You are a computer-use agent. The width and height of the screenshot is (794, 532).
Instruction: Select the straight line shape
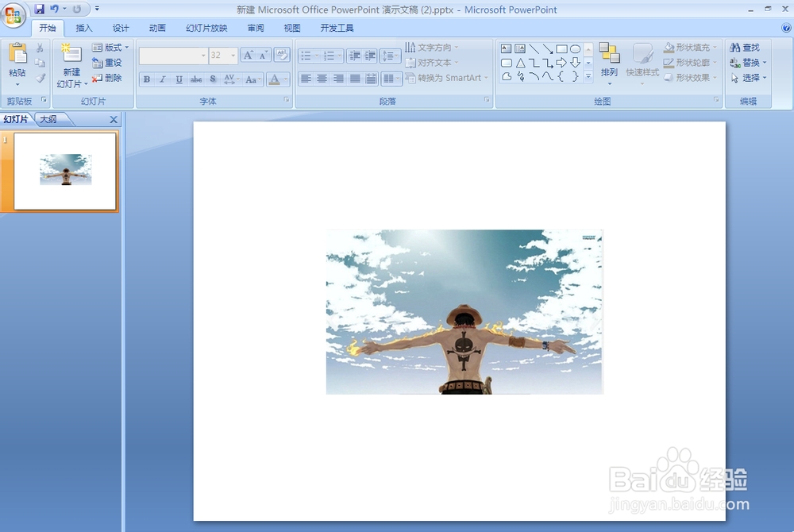coord(534,48)
